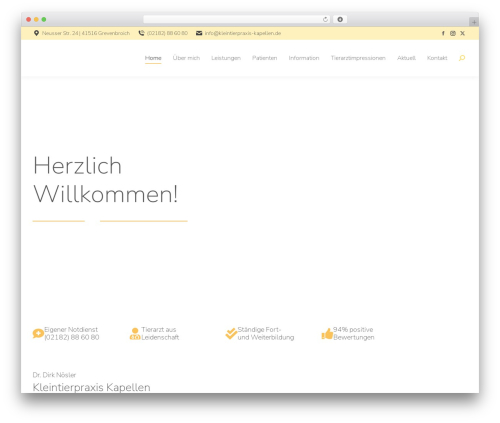Open the Über mich menu item
500x423 pixels.
pyautogui.click(x=186, y=58)
